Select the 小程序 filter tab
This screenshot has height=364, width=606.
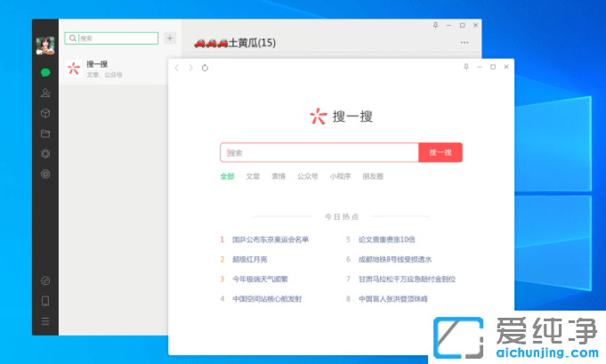(340, 176)
